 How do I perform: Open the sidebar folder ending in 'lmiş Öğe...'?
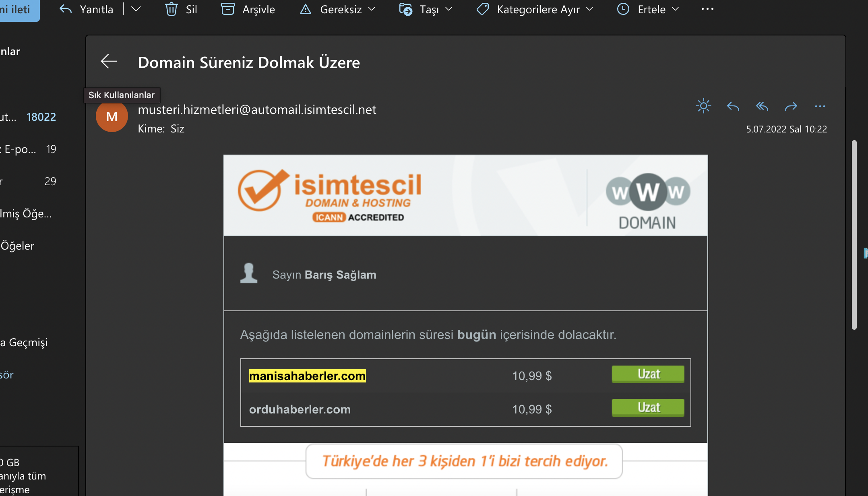26,213
